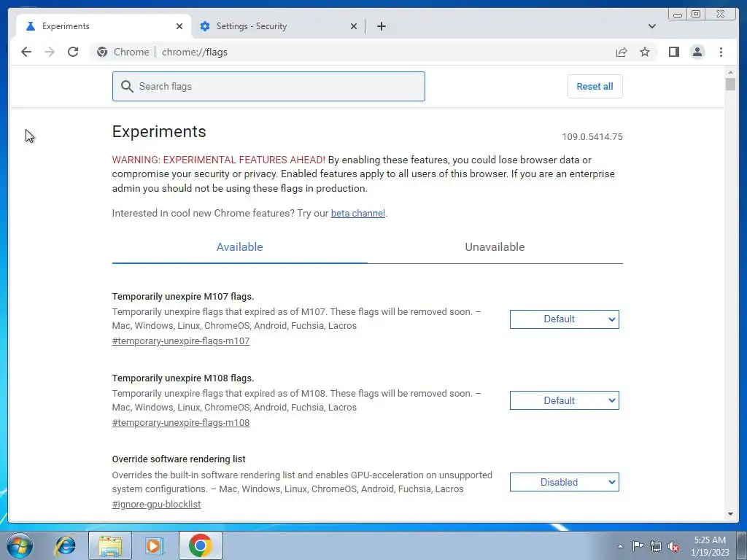Click 'WARNING: EXPERIMENTAL FEATURES AHEAD!' text
Image resolution: width=747 pixels, height=560 pixels.
219,160
